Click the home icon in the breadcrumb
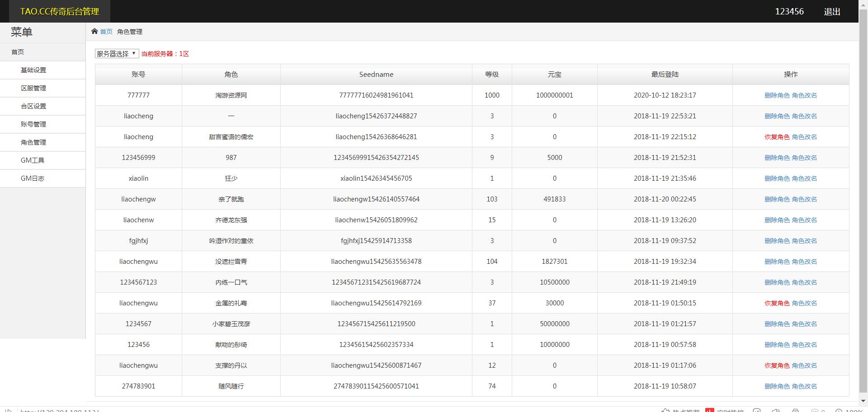Screen dimensions: 868x412 click(x=94, y=31)
